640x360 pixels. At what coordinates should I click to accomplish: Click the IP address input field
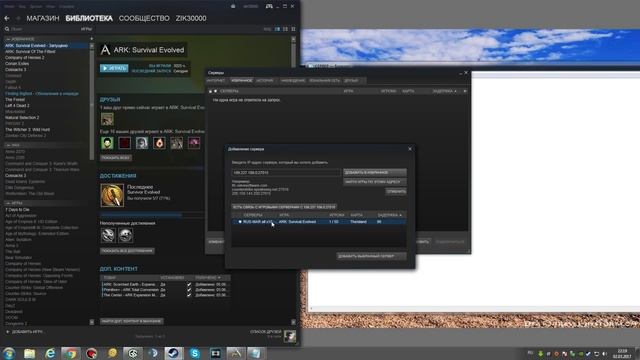286,173
